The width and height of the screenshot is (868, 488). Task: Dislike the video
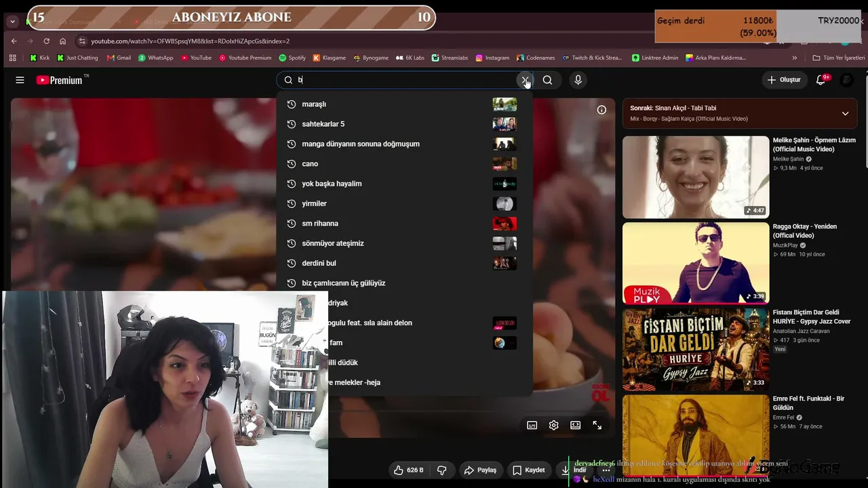(442, 470)
